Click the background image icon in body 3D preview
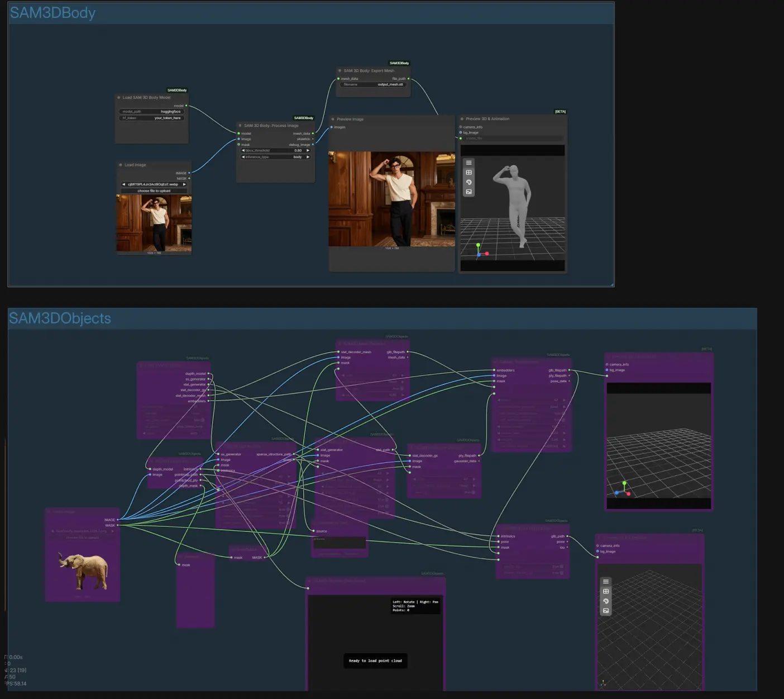 (469, 192)
